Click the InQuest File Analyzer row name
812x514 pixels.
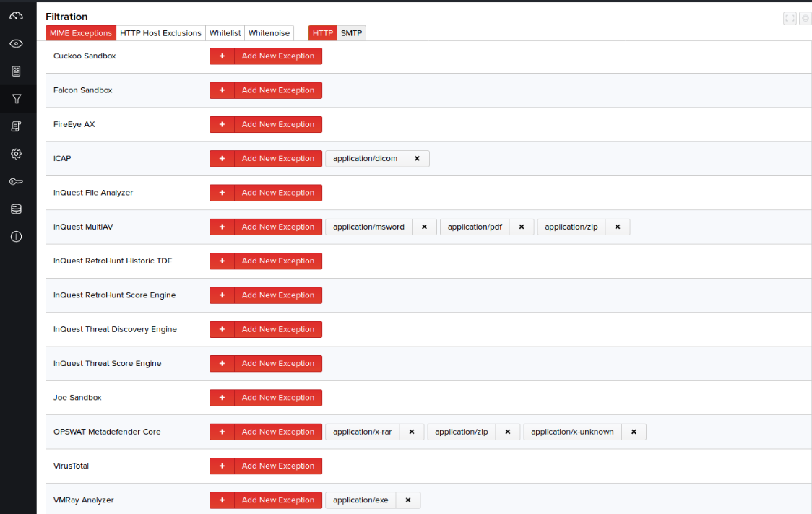[x=93, y=193]
